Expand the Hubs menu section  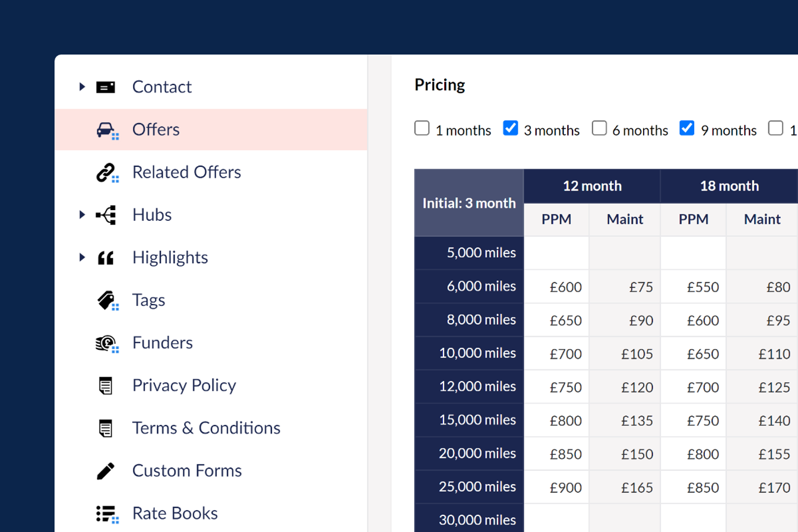82,215
